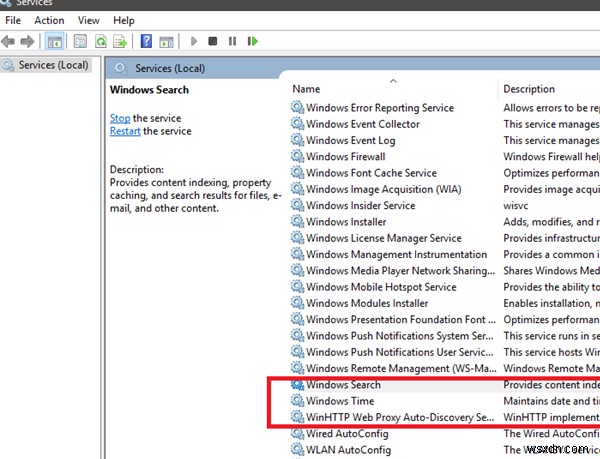
Task: Click gear icon beside Windows Event Log
Action: tap(297, 140)
